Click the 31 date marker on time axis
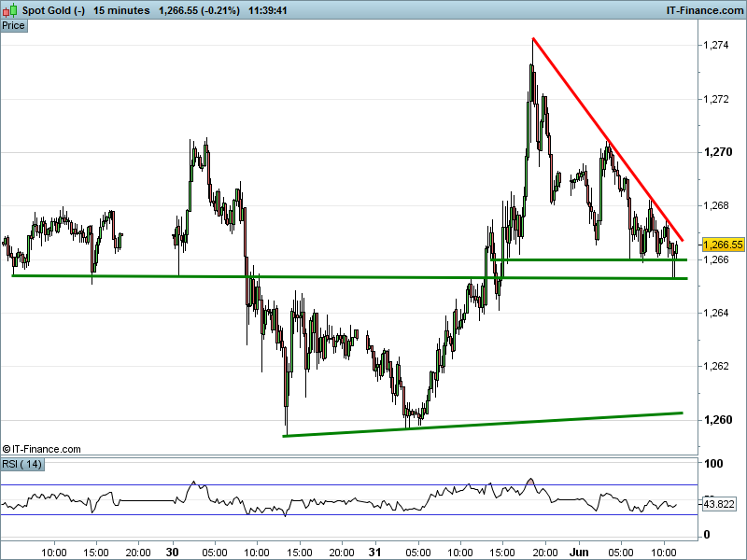The height and width of the screenshot is (560, 747). click(375, 552)
